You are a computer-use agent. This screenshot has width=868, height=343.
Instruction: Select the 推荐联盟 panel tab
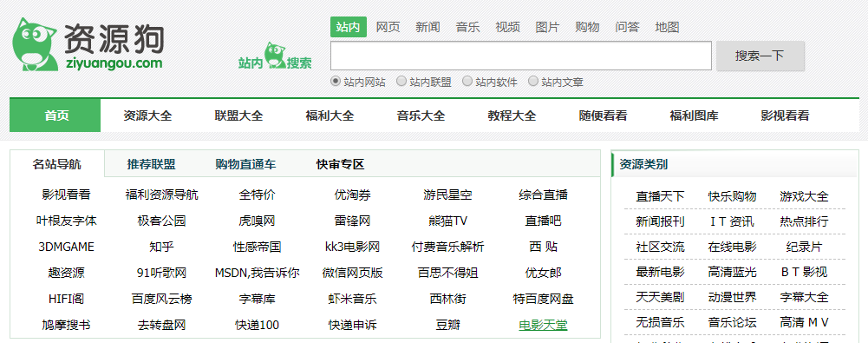click(x=151, y=164)
